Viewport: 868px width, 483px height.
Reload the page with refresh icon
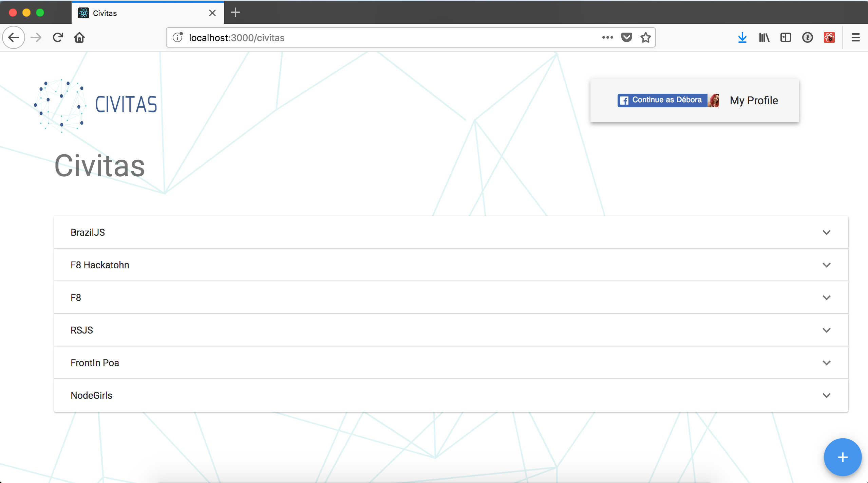tap(58, 37)
